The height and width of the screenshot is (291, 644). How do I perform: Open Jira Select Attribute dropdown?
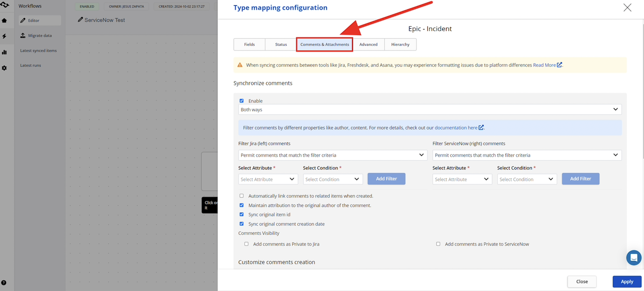pos(268,179)
